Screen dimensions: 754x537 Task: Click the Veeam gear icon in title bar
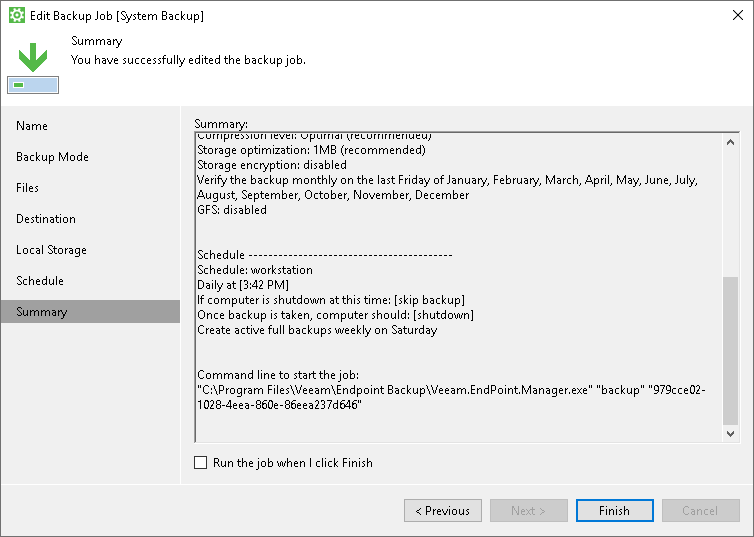[17, 15]
